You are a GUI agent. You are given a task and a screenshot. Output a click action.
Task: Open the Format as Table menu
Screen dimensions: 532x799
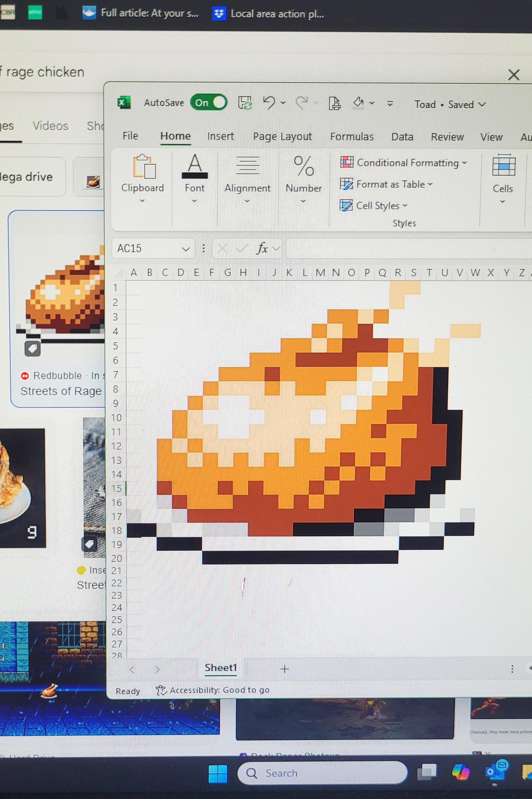pyautogui.click(x=386, y=184)
